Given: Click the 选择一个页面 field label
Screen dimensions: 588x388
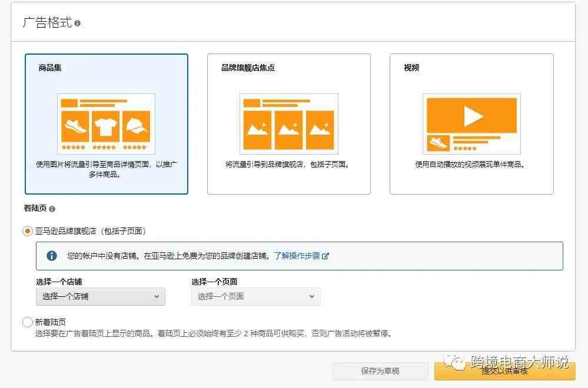Looking at the screenshot, I should 214,282.
